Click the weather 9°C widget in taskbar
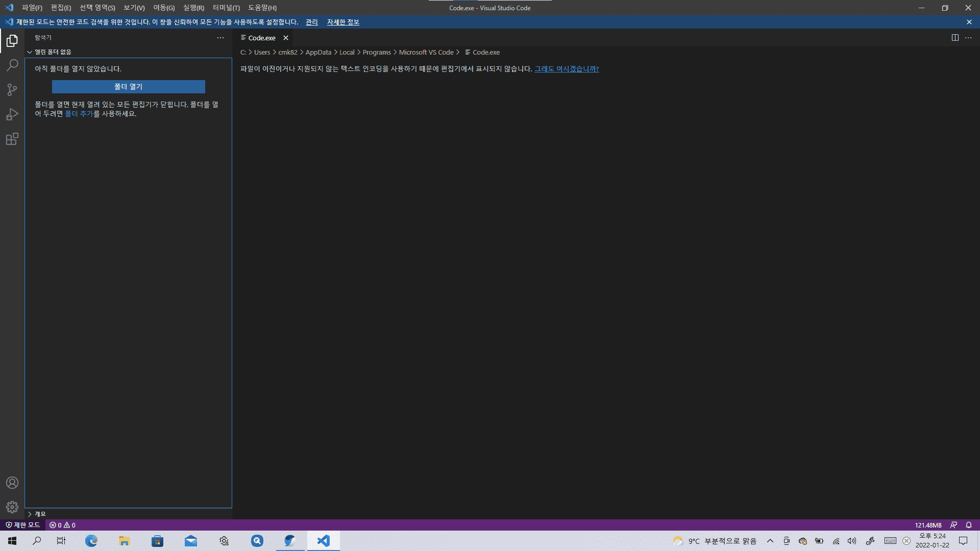This screenshot has height=551, width=980. point(715,541)
